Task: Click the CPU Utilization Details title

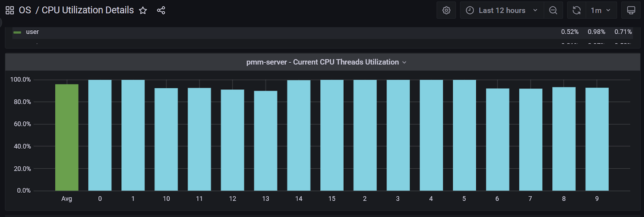Action: [88, 10]
